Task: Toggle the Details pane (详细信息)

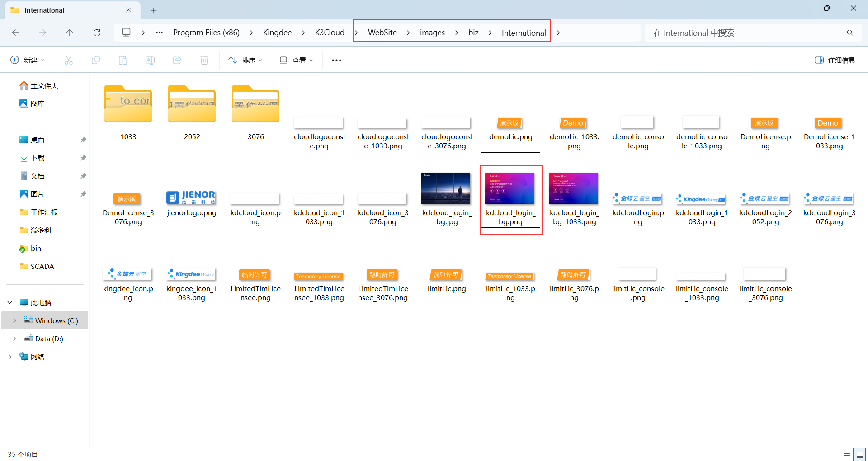Action: (835, 60)
